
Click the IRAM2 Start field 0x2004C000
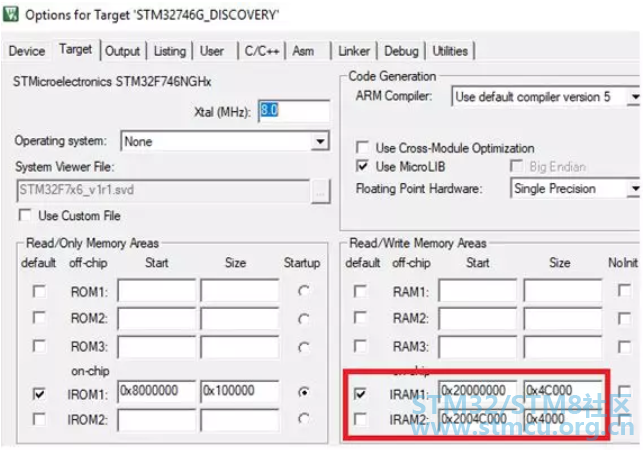click(478, 420)
